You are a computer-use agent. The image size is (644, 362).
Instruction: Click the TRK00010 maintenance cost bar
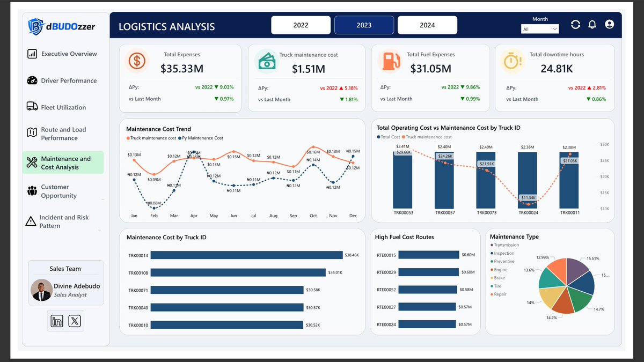(227, 325)
